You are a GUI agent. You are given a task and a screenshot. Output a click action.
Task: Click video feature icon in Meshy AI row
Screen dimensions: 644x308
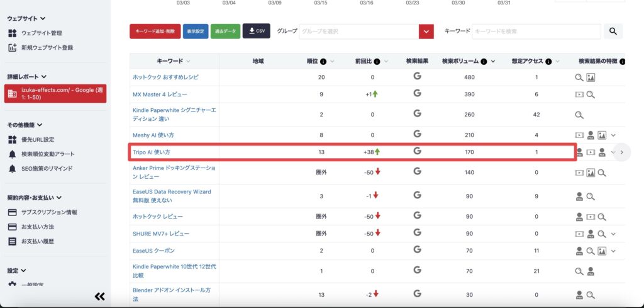(x=579, y=135)
